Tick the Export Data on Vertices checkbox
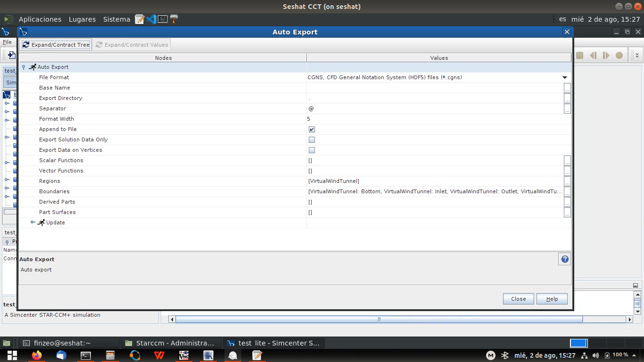 312,150
